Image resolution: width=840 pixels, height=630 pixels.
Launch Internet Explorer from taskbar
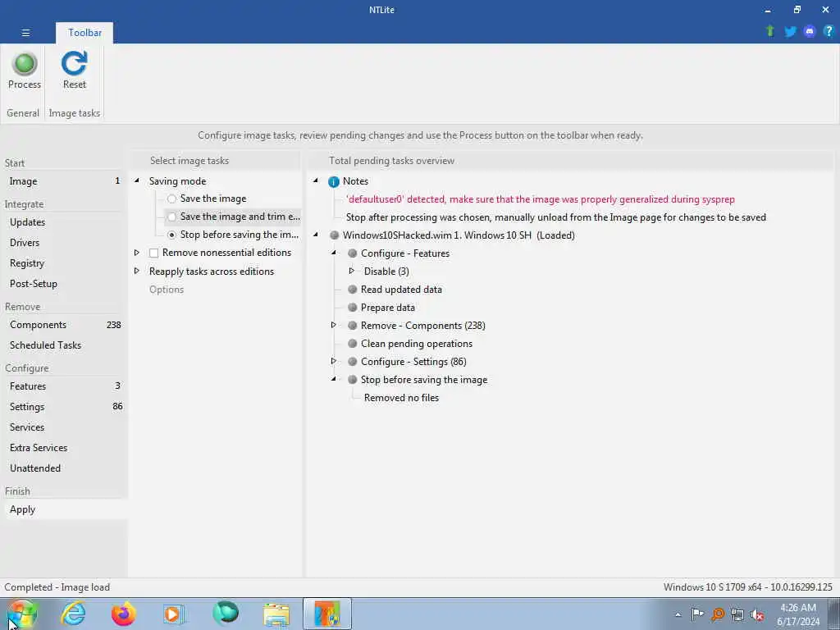click(x=73, y=614)
